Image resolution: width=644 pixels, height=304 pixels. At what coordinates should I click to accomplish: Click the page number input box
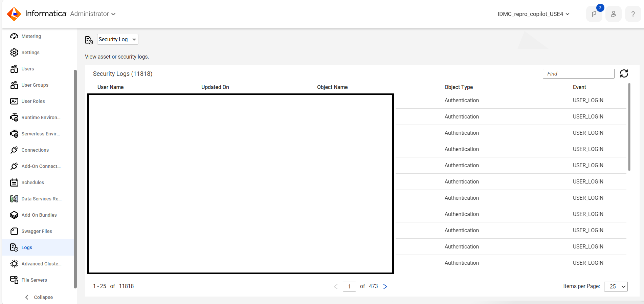[349, 286]
